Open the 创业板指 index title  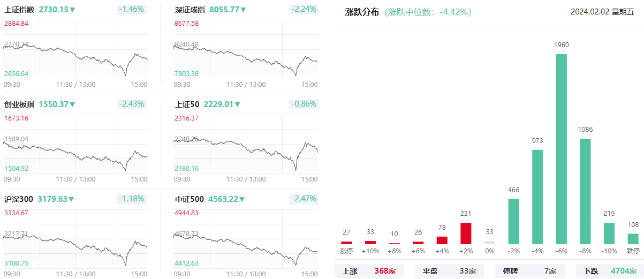(x=19, y=104)
